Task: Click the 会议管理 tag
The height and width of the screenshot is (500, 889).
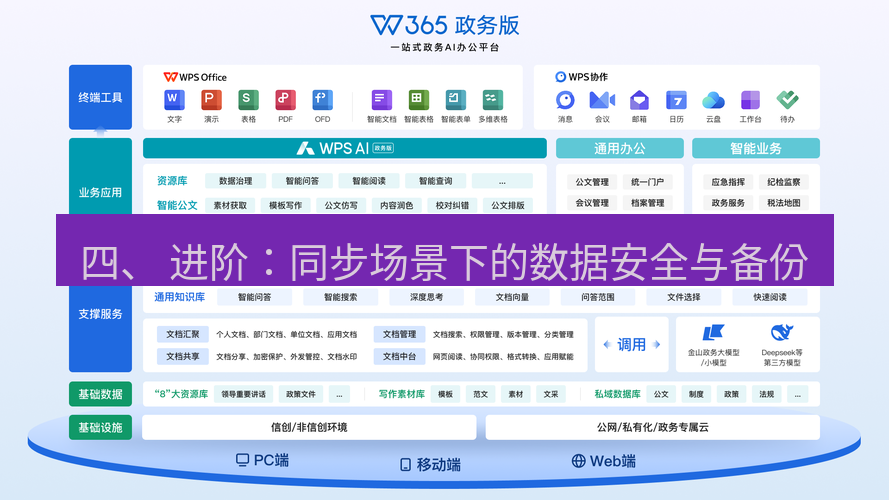Action: [x=592, y=203]
